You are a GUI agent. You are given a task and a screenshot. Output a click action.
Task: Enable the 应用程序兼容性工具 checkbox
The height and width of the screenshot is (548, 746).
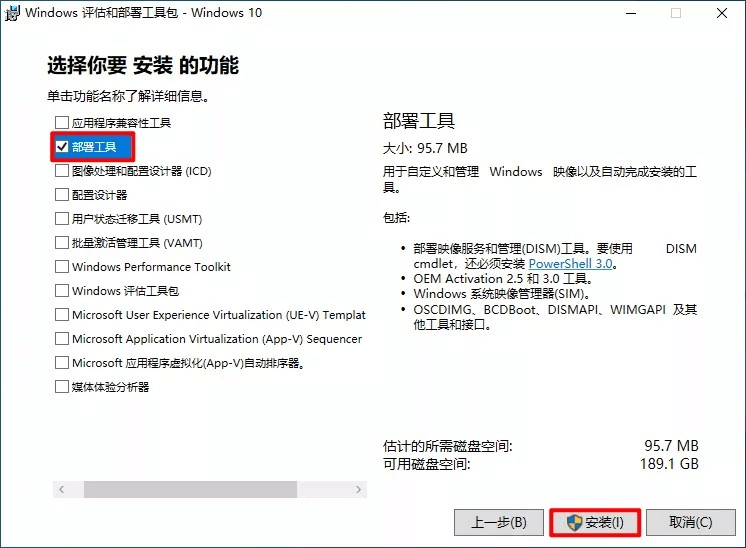pyautogui.click(x=62, y=123)
